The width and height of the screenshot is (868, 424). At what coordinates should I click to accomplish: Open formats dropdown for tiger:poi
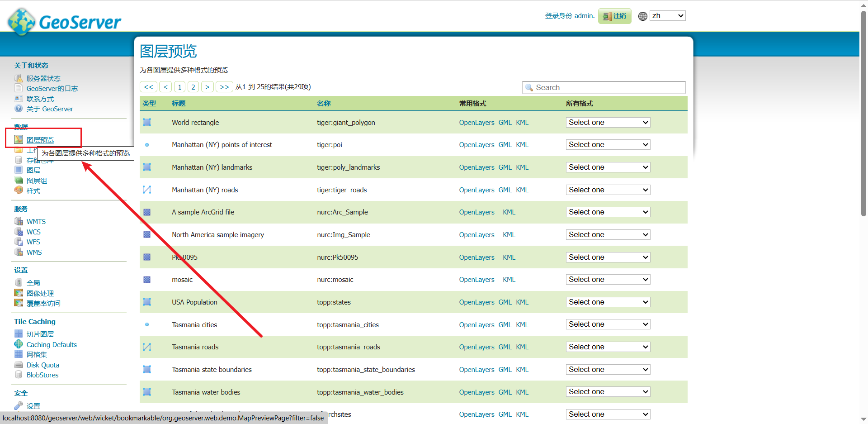tap(608, 145)
